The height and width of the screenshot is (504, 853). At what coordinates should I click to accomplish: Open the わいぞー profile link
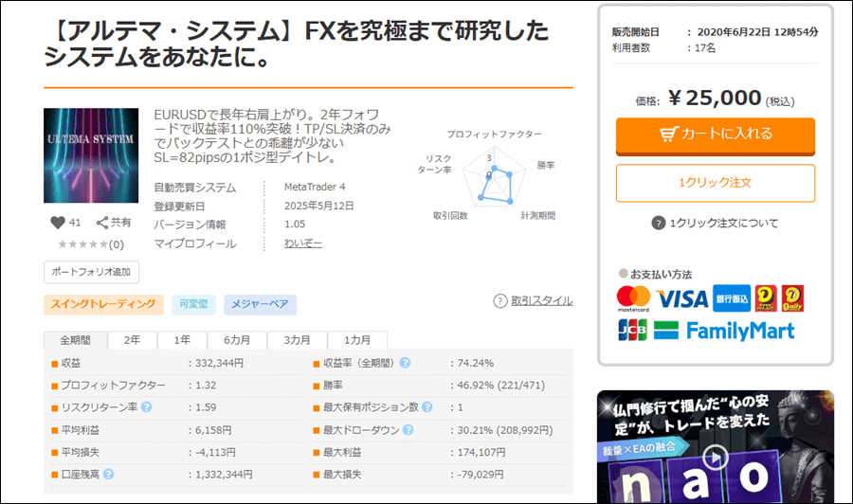pyautogui.click(x=302, y=243)
